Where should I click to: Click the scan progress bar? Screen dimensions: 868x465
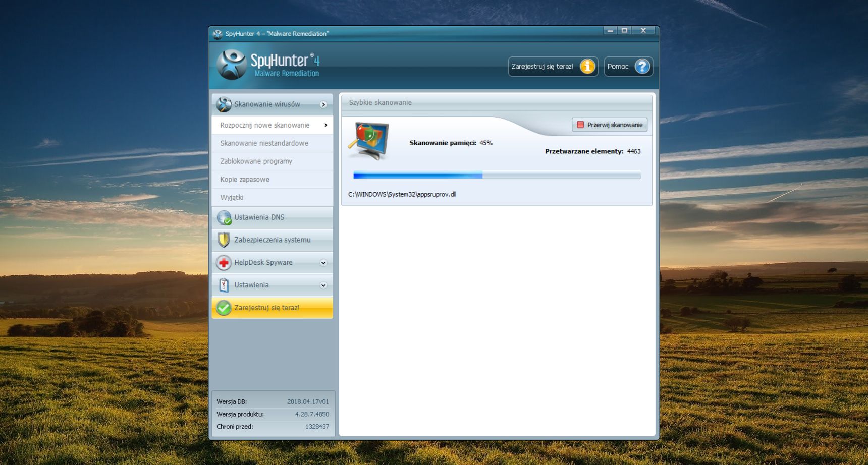497,175
